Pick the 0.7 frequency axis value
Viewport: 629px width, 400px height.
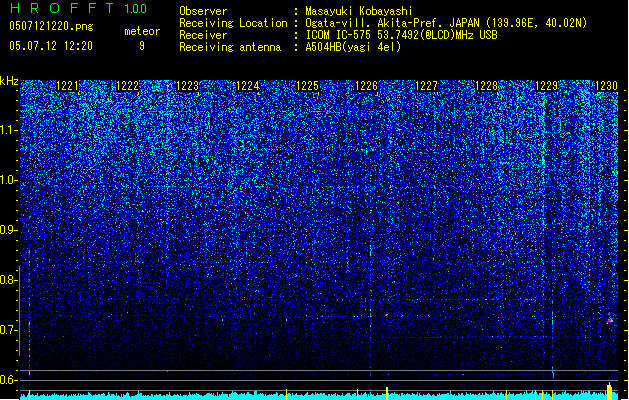[x=8, y=330]
